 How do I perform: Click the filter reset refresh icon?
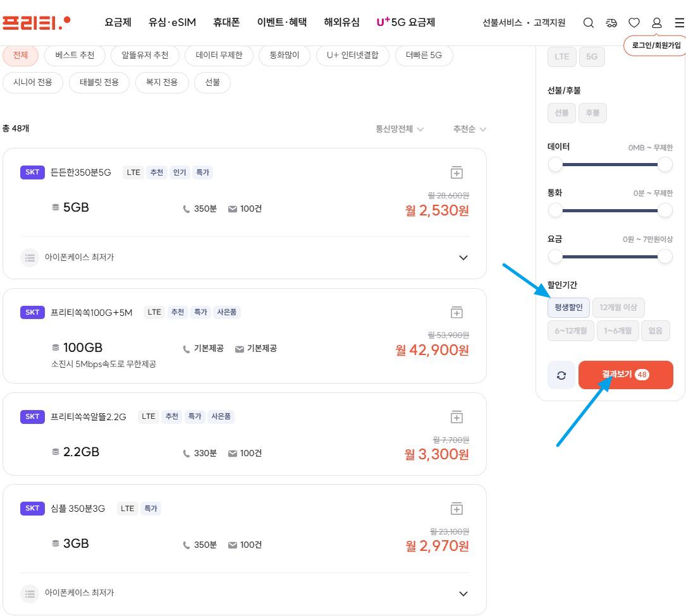[x=561, y=375]
